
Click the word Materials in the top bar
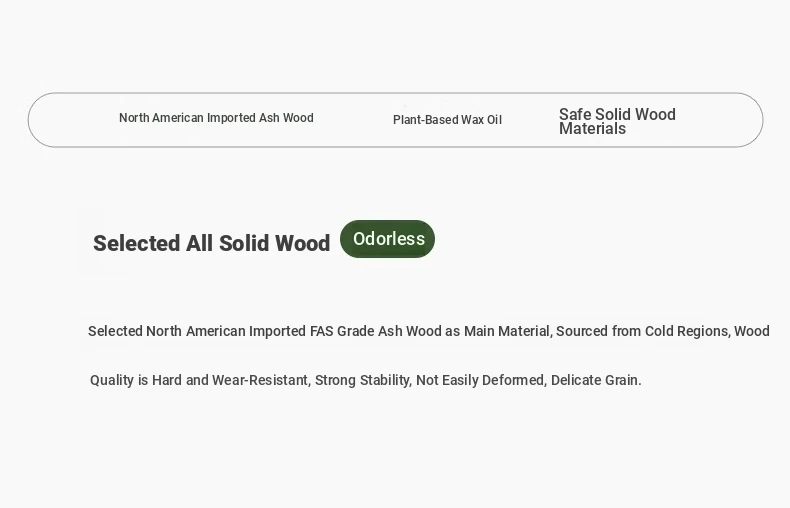[x=592, y=129]
